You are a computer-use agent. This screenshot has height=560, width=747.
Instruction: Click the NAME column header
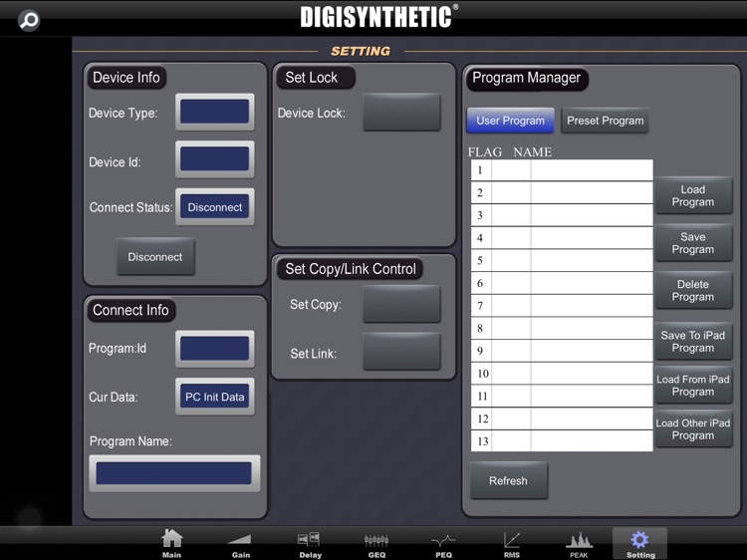point(533,152)
